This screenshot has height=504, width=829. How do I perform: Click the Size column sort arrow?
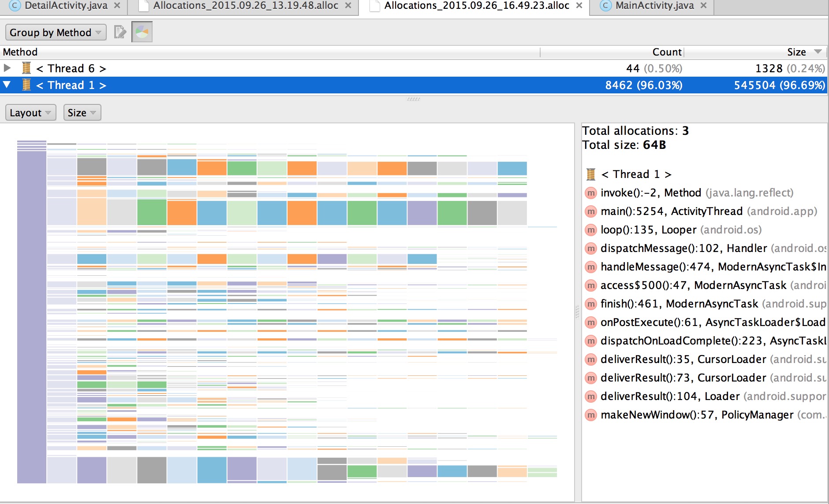point(818,52)
